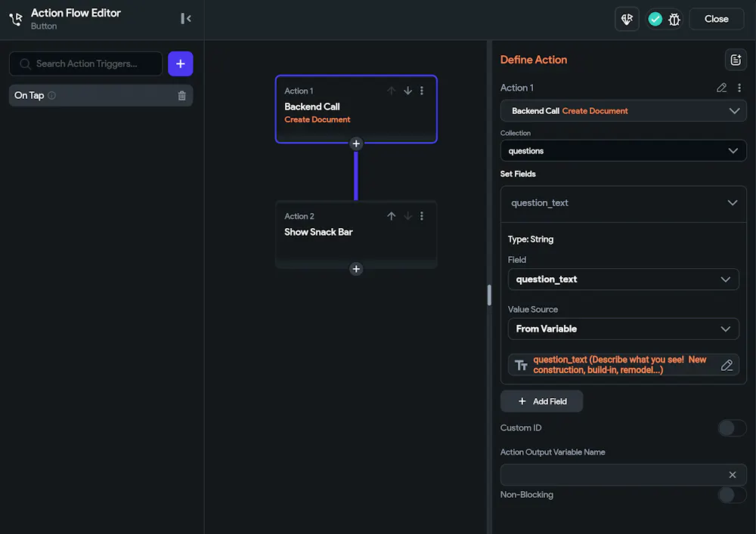This screenshot has width=756, height=534.
Task: Show info for On Tap trigger
Action: (51, 95)
